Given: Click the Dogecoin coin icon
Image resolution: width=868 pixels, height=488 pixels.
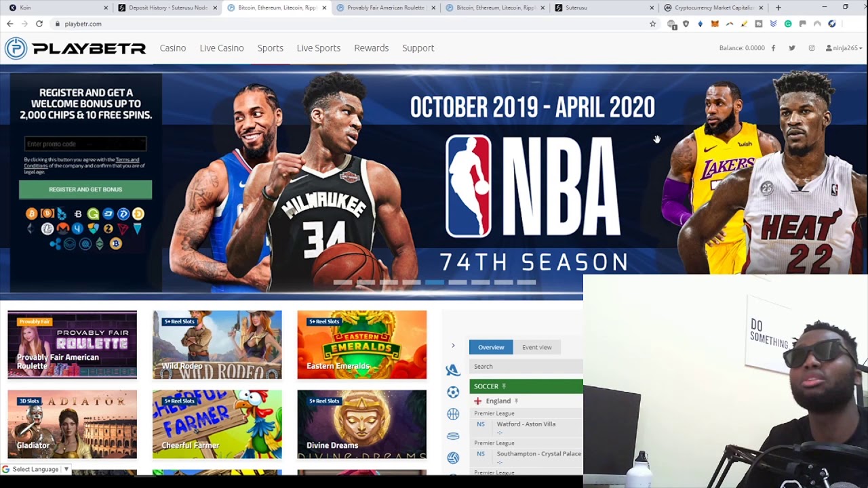Looking at the screenshot, I should point(138,214).
